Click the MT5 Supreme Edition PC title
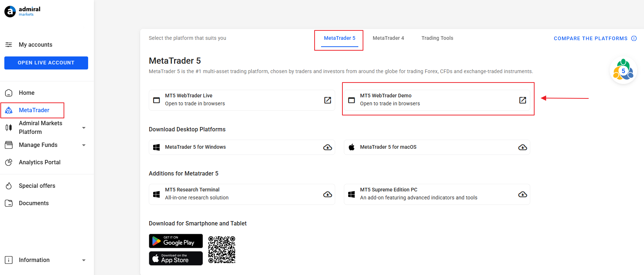The height and width of the screenshot is (275, 644). click(x=389, y=190)
